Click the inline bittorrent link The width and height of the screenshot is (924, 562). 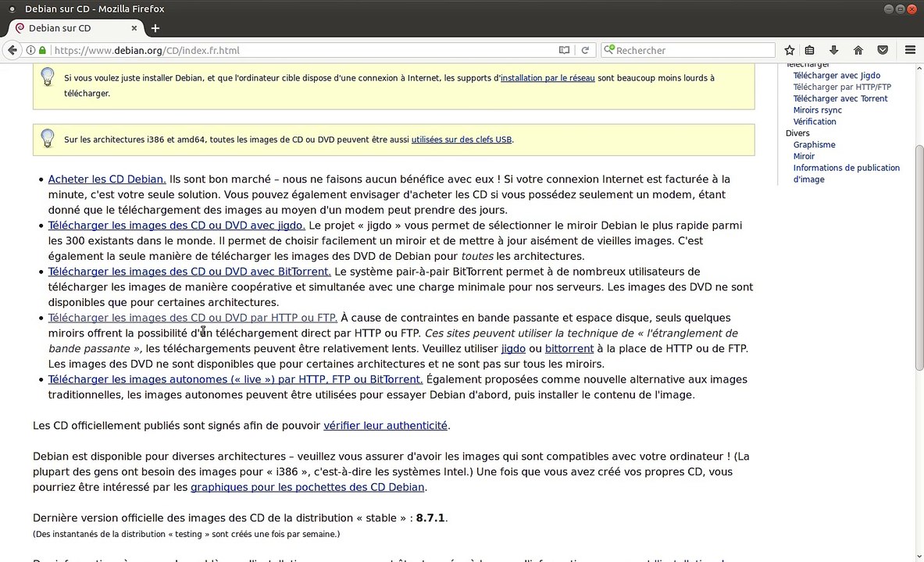click(569, 349)
